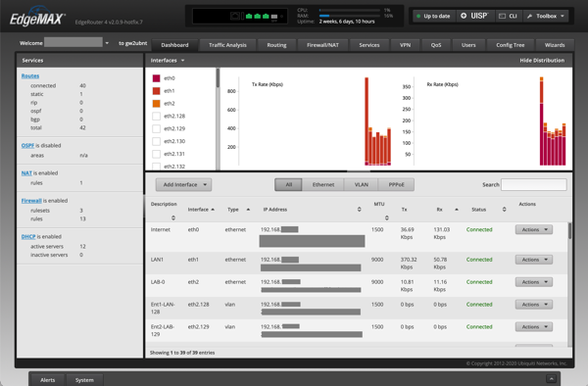
Task: Click the green Up to date status indicator
Action: pos(433,16)
